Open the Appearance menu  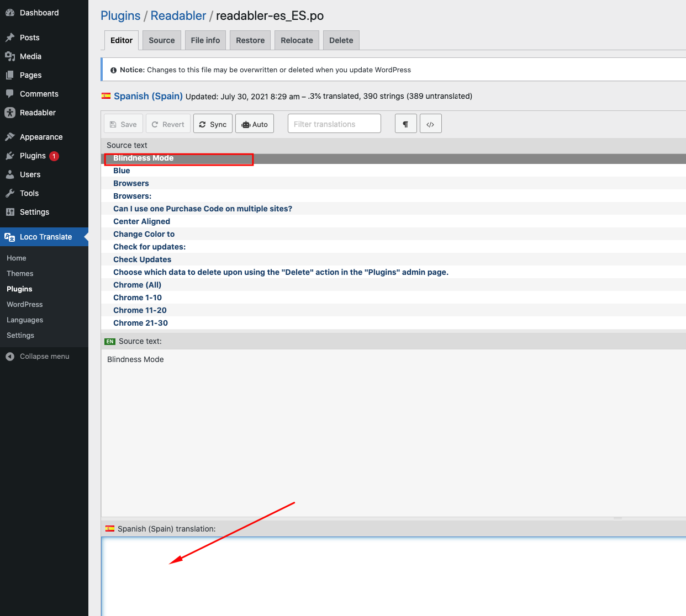pos(41,137)
